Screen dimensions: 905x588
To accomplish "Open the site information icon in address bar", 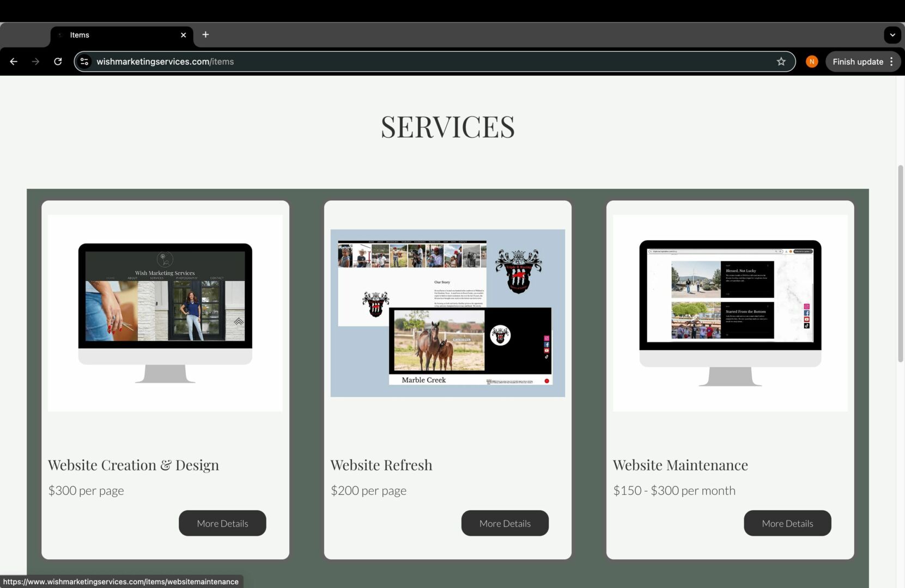I will (x=84, y=62).
